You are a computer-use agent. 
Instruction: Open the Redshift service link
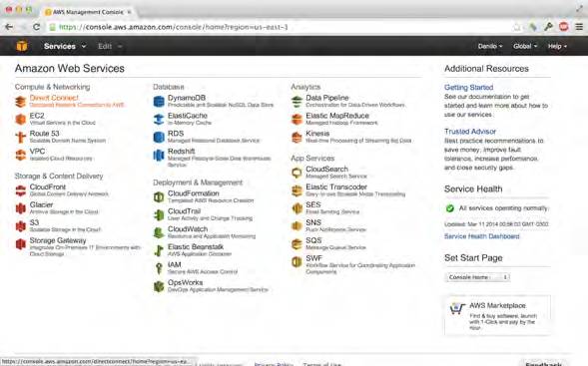point(181,152)
